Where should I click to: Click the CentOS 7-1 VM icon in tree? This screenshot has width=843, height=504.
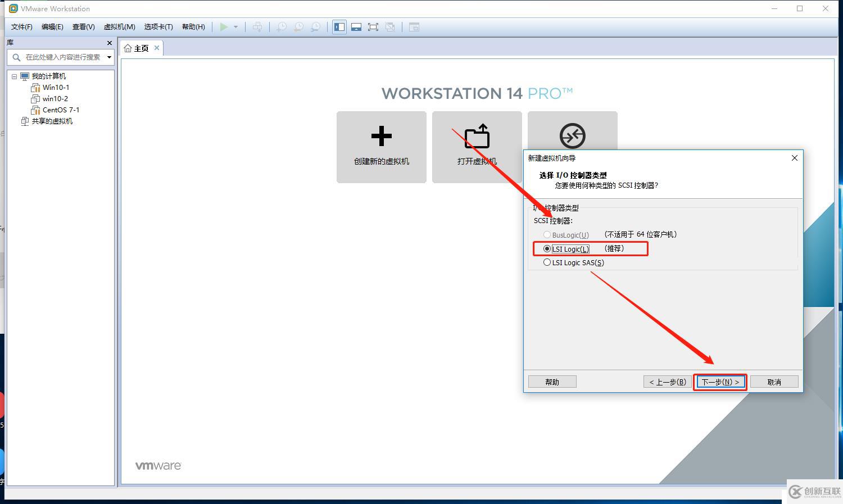pos(35,110)
